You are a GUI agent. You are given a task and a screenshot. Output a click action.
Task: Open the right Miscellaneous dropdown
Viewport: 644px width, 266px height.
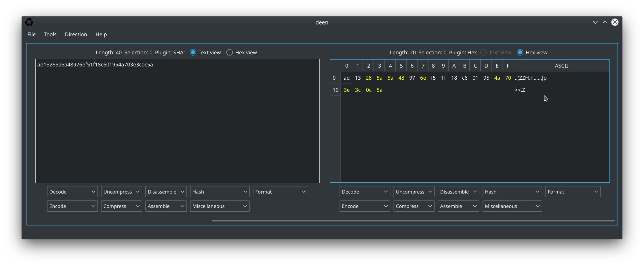coord(512,206)
